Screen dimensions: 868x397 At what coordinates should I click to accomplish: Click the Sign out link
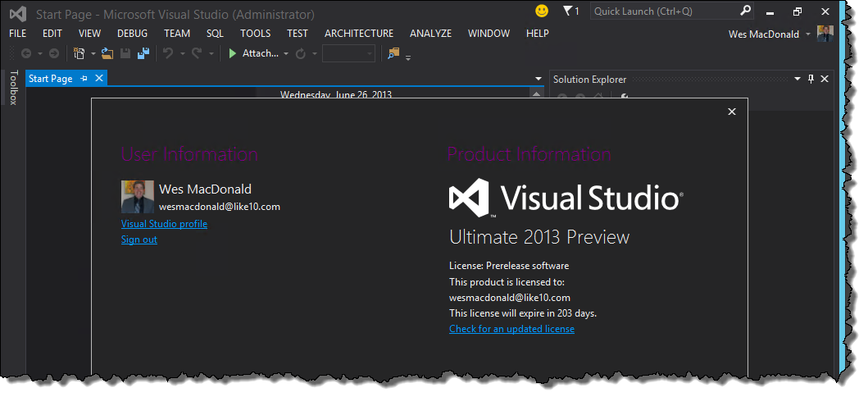(x=139, y=240)
